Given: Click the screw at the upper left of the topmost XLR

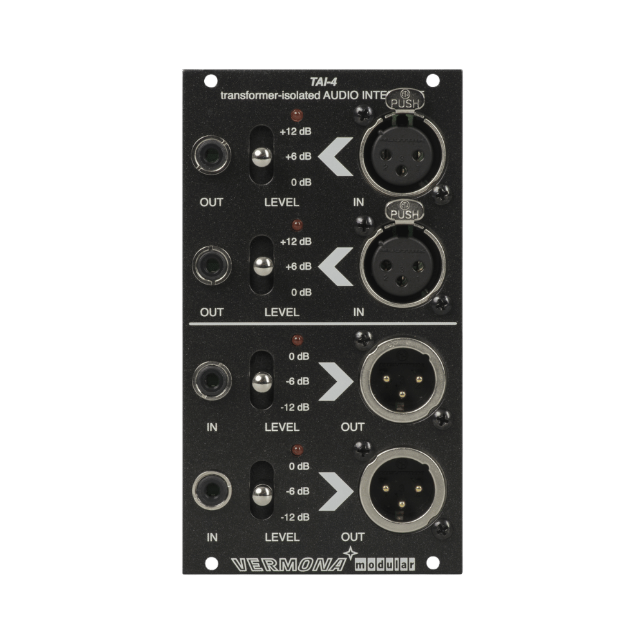Looking at the screenshot, I should 363,115.
